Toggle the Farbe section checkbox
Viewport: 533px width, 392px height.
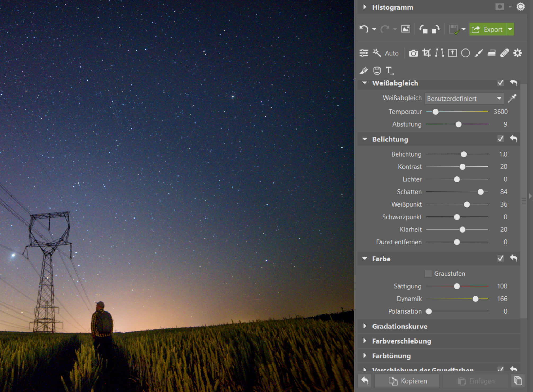click(x=500, y=258)
